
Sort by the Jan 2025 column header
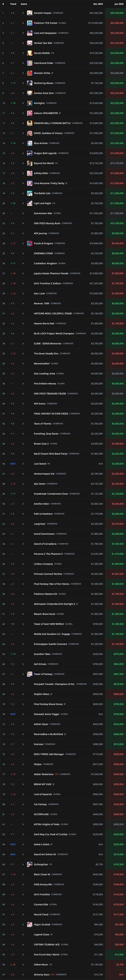119,4
